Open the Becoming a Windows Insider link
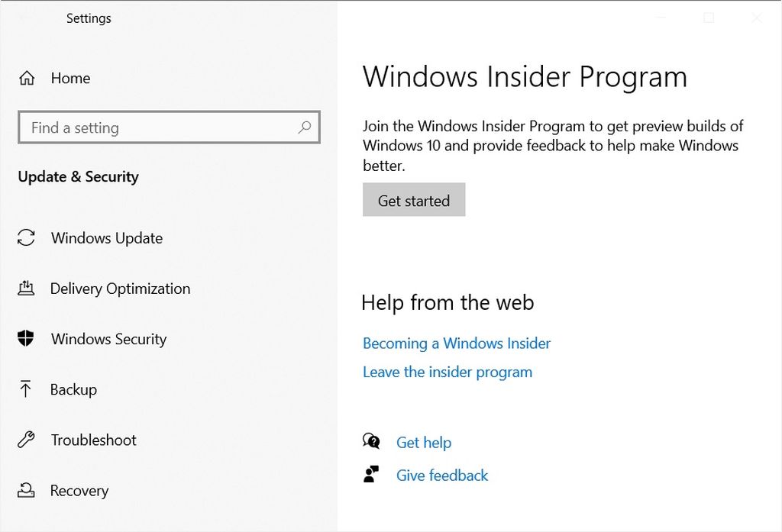Image resolution: width=782 pixels, height=532 pixels. [457, 343]
